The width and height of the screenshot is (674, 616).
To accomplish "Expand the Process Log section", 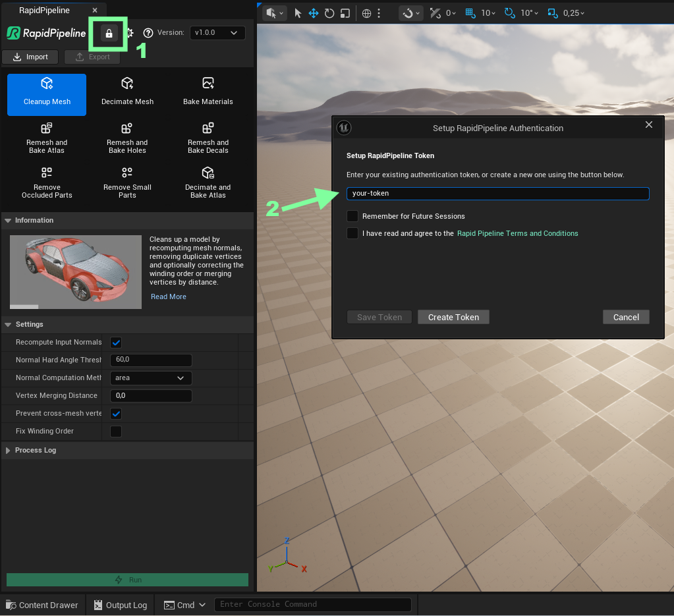I will pyautogui.click(x=8, y=450).
